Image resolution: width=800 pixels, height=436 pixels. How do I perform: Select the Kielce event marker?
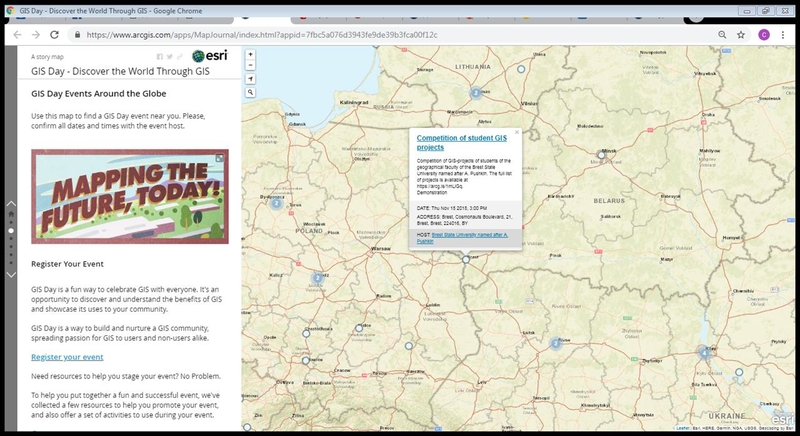click(x=359, y=328)
